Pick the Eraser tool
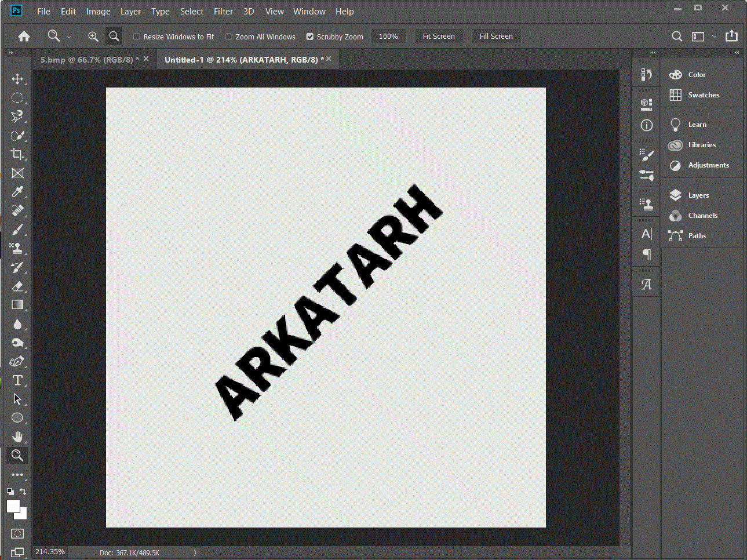Viewport: 747px width, 560px height. coord(17,286)
